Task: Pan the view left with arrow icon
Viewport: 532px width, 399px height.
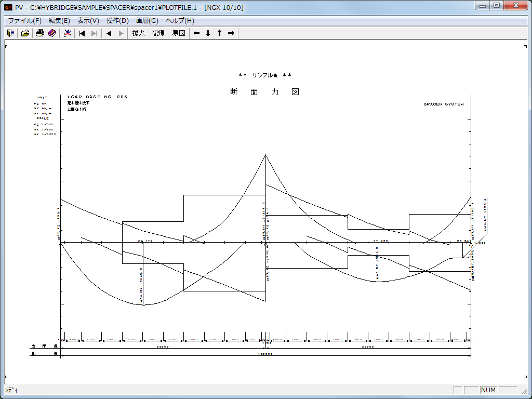Action: (x=196, y=33)
